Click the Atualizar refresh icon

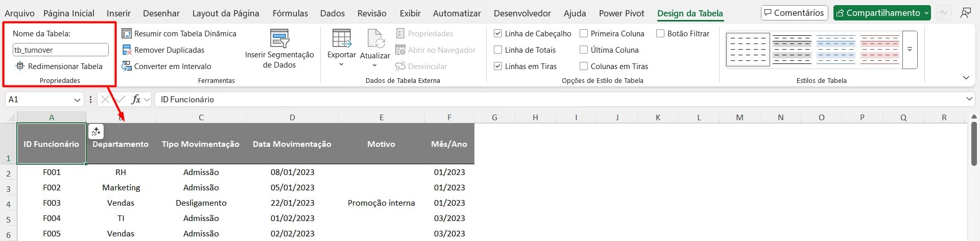[375, 39]
